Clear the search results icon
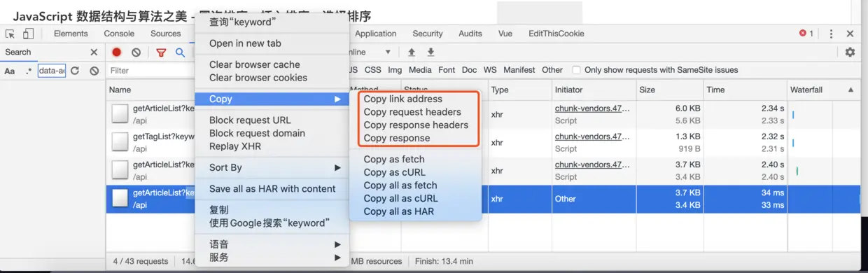 coord(94,71)
